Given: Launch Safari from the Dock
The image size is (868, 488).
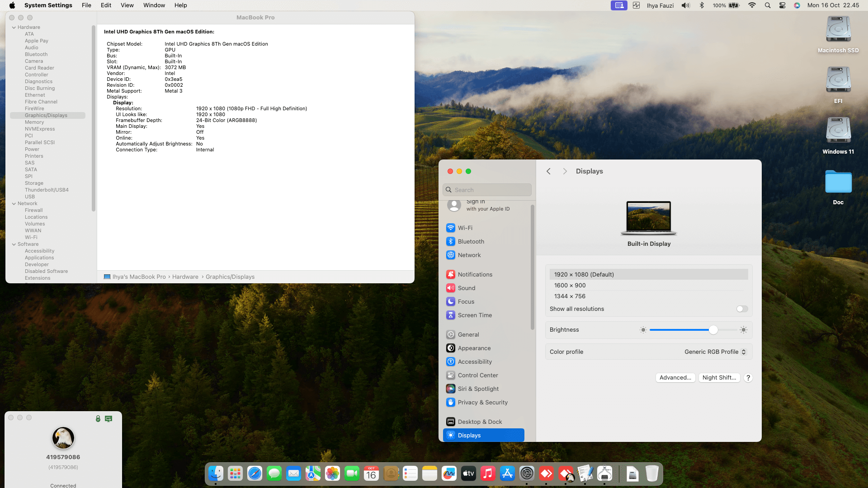Looking at the screenshot, I should (x=255, y=474).
